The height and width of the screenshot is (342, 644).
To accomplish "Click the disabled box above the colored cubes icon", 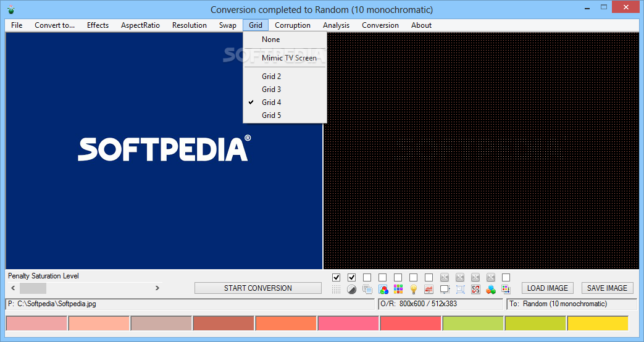I will point(491,278).
